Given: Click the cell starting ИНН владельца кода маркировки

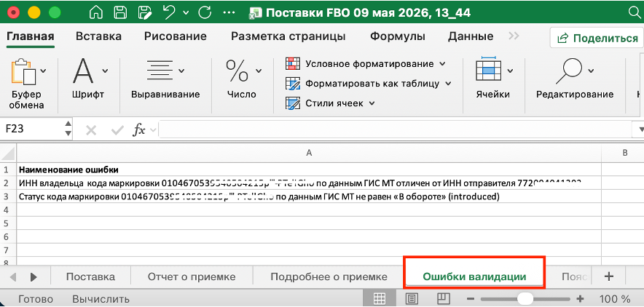Looking at the screenshot, I should [x=309, y=183].
